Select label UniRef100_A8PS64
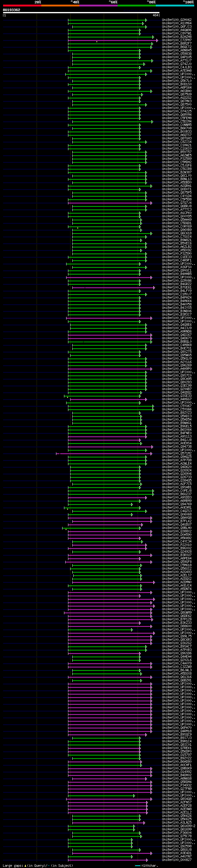 pyautogui.click(x=176, y=88)
